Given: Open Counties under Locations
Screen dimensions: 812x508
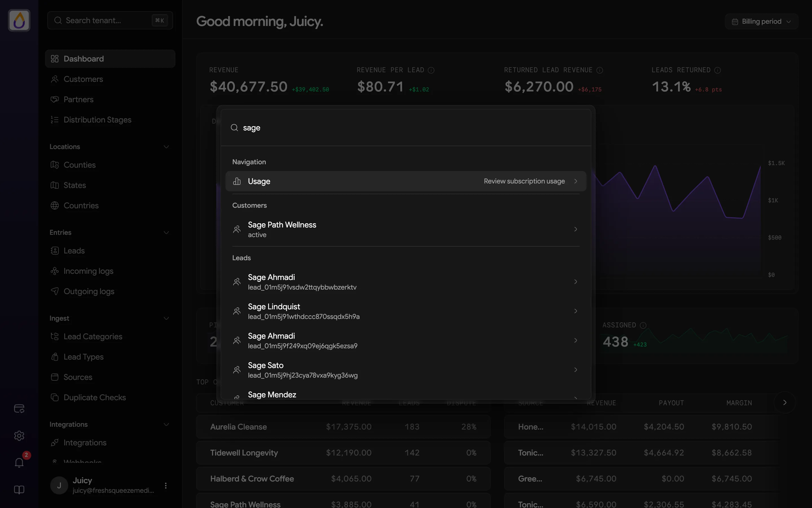Looking at the screenshot, I should coord(110,165).
